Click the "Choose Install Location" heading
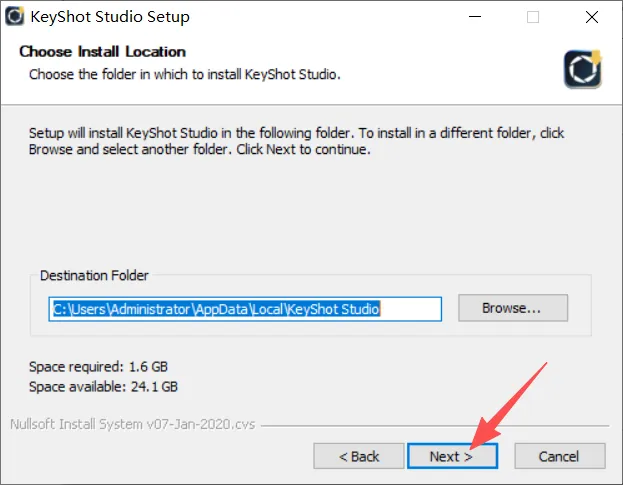 103,51
